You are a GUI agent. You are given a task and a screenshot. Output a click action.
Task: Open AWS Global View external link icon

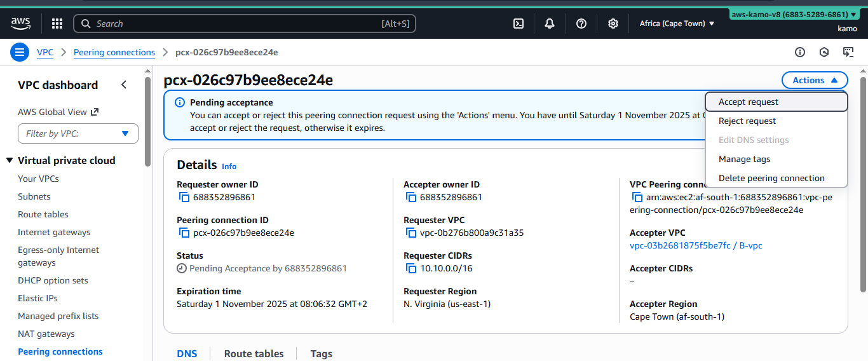(x=95, y=112)
